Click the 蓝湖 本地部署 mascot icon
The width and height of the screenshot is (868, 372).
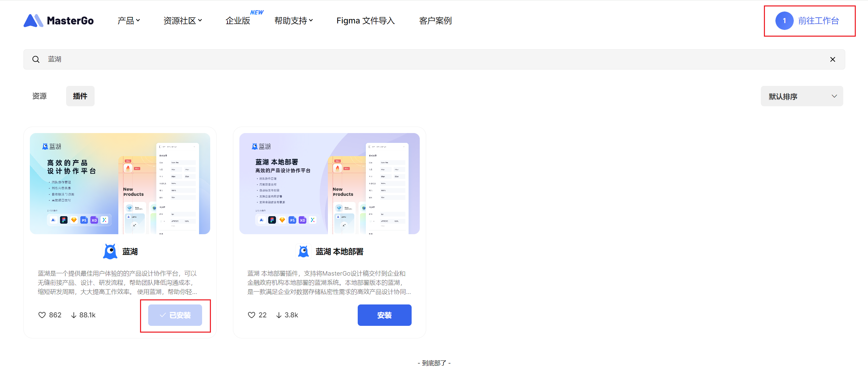pyautogui.click(x=303, y=252)
